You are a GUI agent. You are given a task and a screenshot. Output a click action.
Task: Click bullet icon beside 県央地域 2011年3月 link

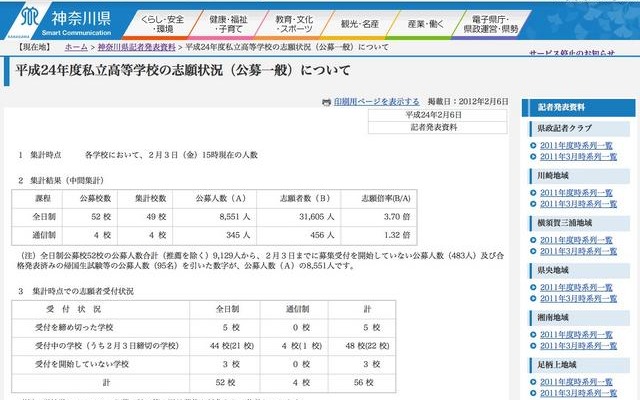tap(533, 299)
